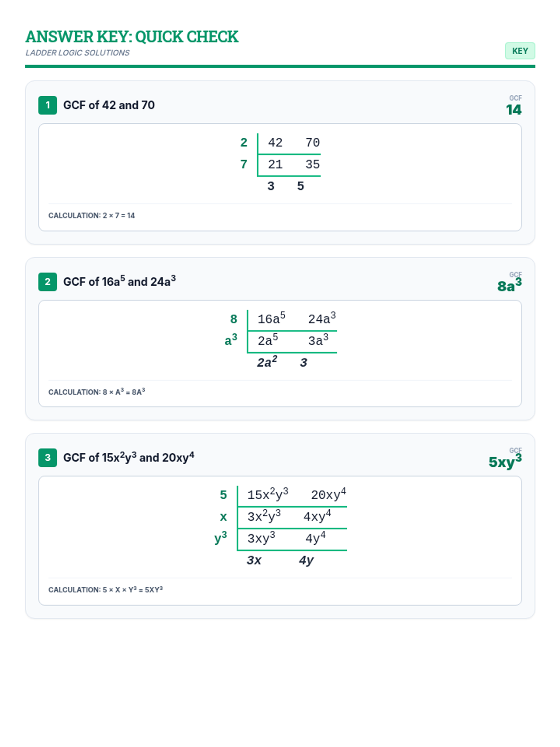The height and width of the screenshot is (747, 560).
Task: Click divisor a³ in the second ladder
Action: point(231,340)
